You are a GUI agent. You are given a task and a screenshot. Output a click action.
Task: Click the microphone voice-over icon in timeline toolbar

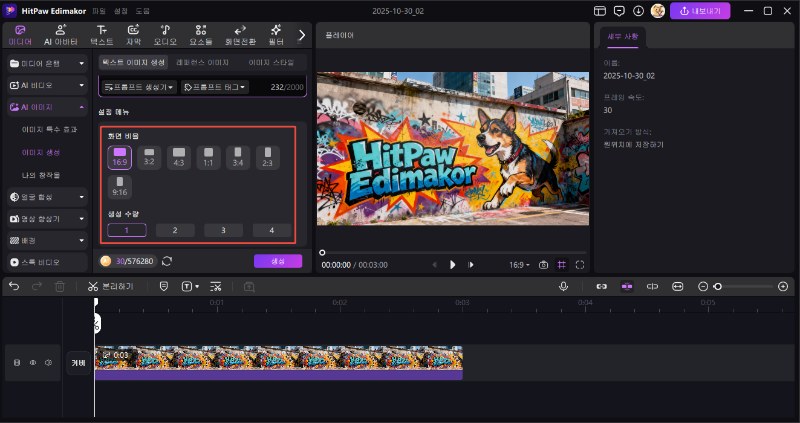point(563,286)
